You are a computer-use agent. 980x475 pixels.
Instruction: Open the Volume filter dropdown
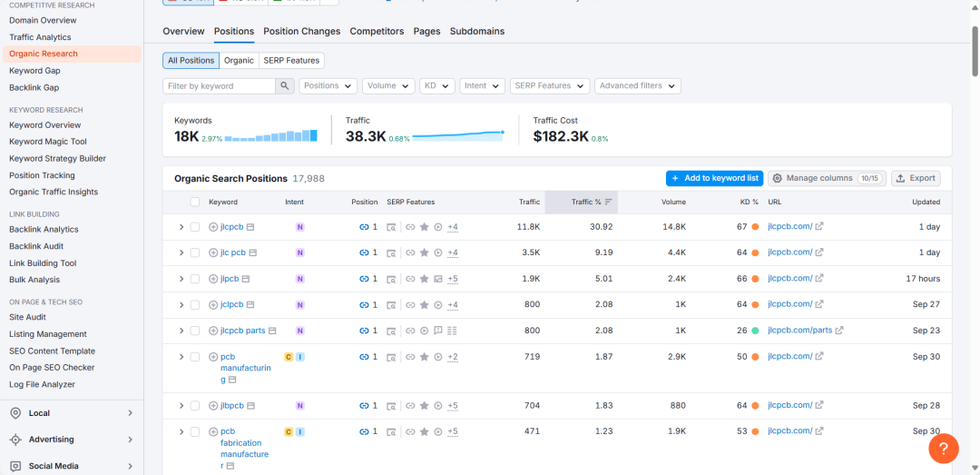point(388,85)
